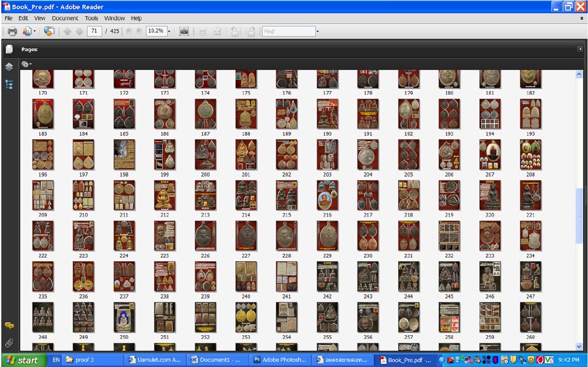
Task: Open the Pages panel icon in sidebar
Action: (x=9, y=49)
